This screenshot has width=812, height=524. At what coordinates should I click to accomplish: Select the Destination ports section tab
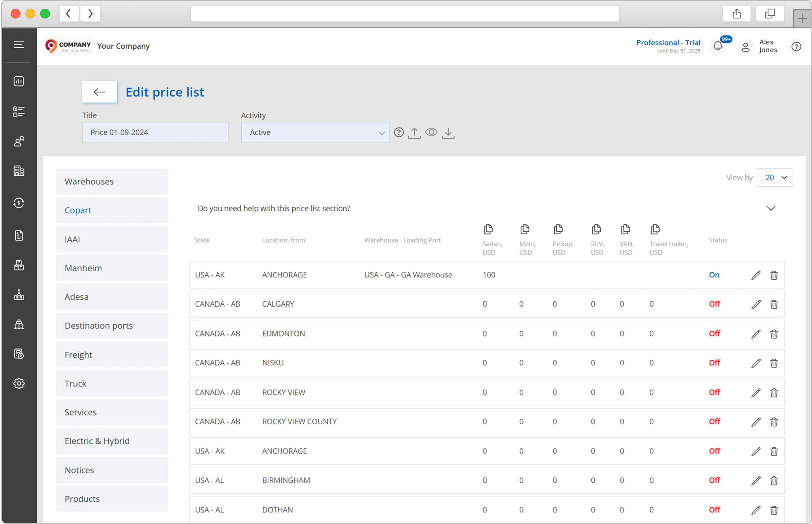point(112,326)
